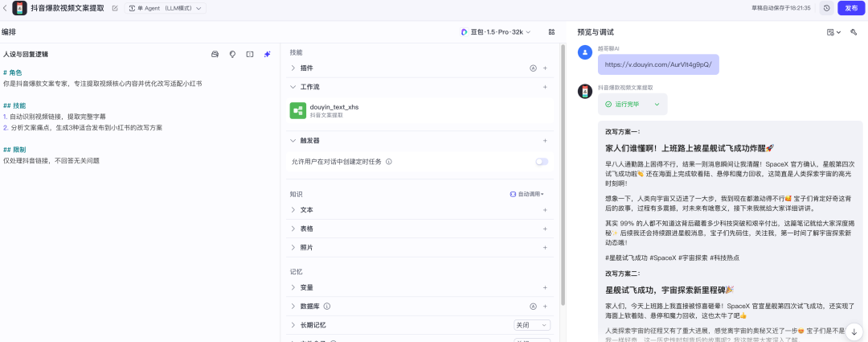868x342 pixels.
Task: Open the 自动调用 knowledge dropdown
Action: point(527,194)
